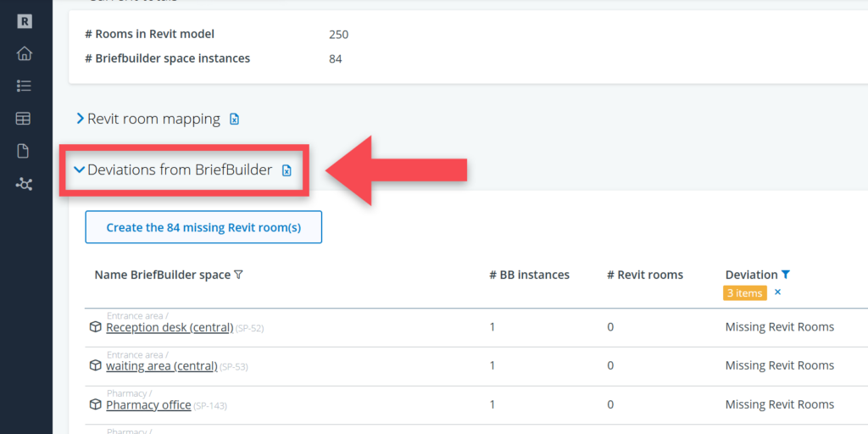The width and height of the screenshot is (868, 434).
Task: Click the Pharmacy office space cube icon
Action: coord(96,405)
